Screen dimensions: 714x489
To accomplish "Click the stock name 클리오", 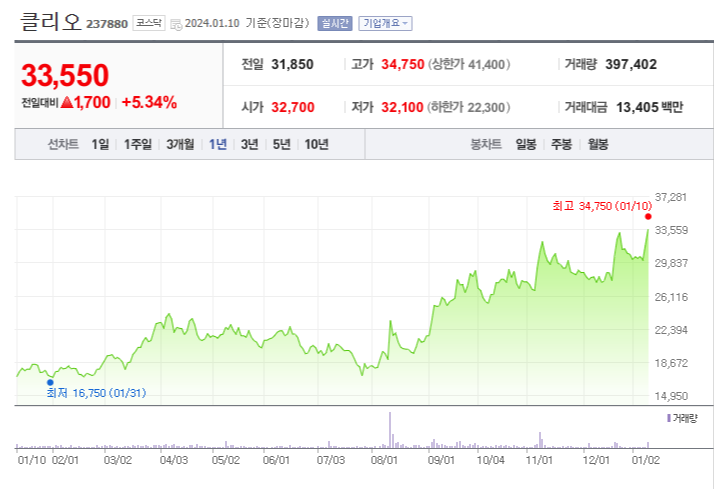I will point(50,21).
